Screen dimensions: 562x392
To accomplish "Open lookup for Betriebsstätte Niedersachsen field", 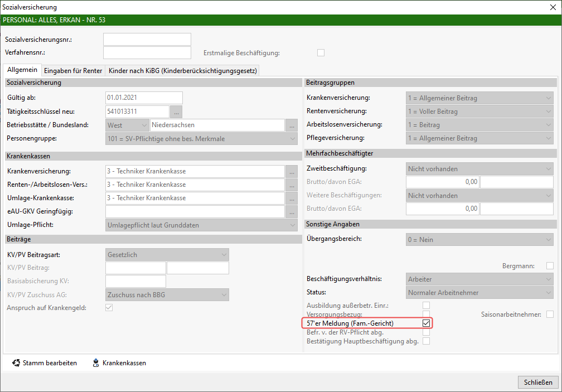I will tap(292, 125).
